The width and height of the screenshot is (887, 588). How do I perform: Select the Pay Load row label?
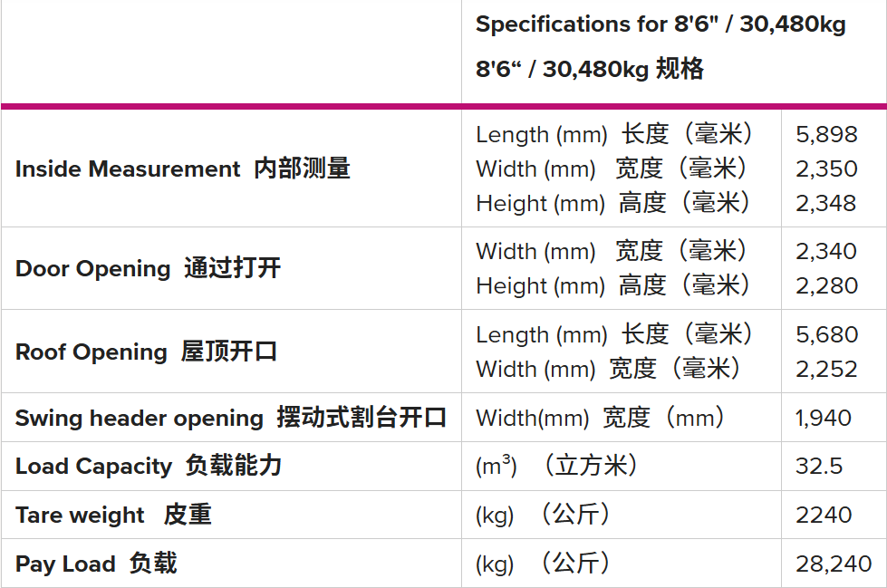pyautogui.click(x=96, y=564)
